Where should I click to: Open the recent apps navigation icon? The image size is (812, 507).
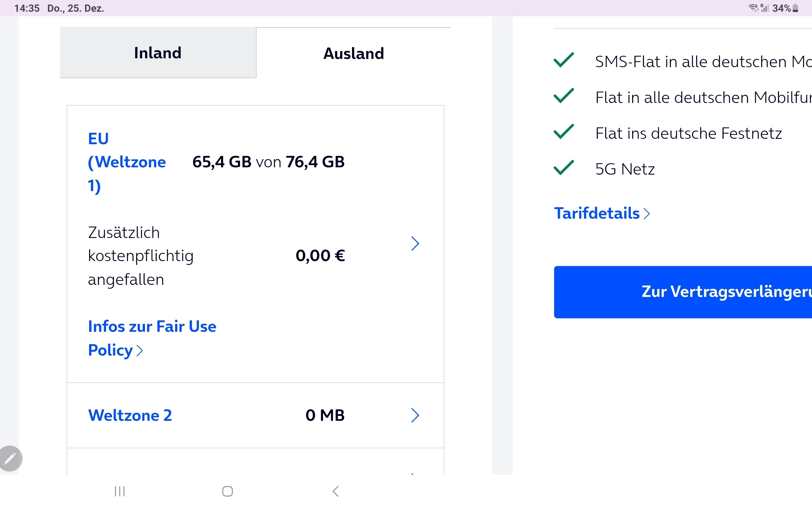pyautogui.click(x=120, y=491)
